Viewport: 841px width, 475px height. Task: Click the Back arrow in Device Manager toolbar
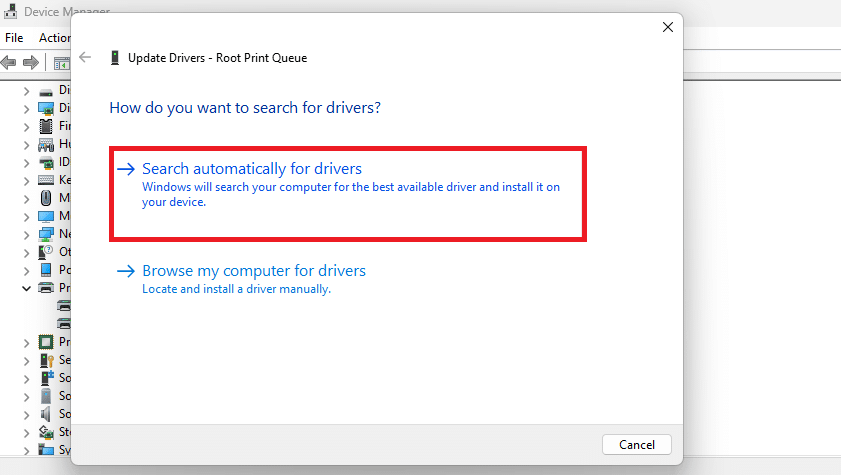pos(9,63)
